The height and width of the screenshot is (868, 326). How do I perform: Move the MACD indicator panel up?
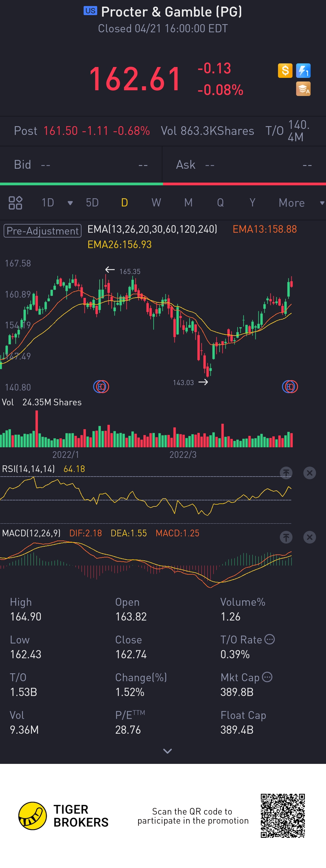coord(286,537)
